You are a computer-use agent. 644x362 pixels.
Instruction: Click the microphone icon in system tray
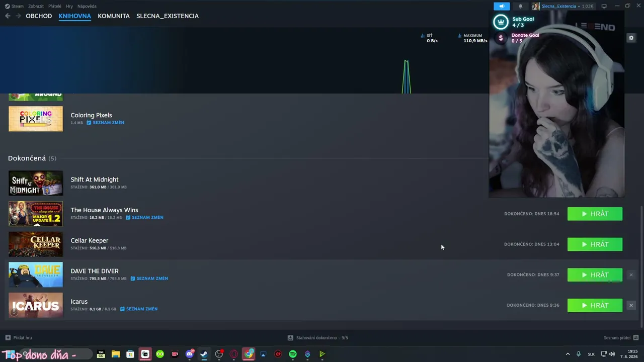(579, 354)
